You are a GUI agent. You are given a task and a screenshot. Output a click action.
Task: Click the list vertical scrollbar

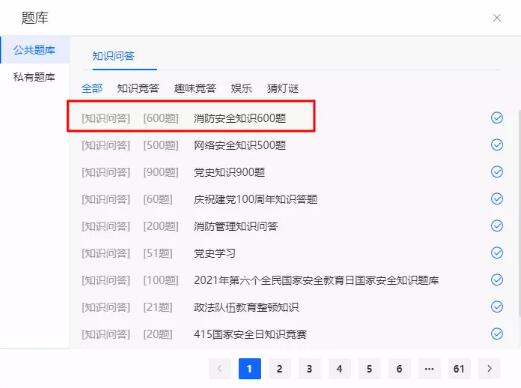519,213
